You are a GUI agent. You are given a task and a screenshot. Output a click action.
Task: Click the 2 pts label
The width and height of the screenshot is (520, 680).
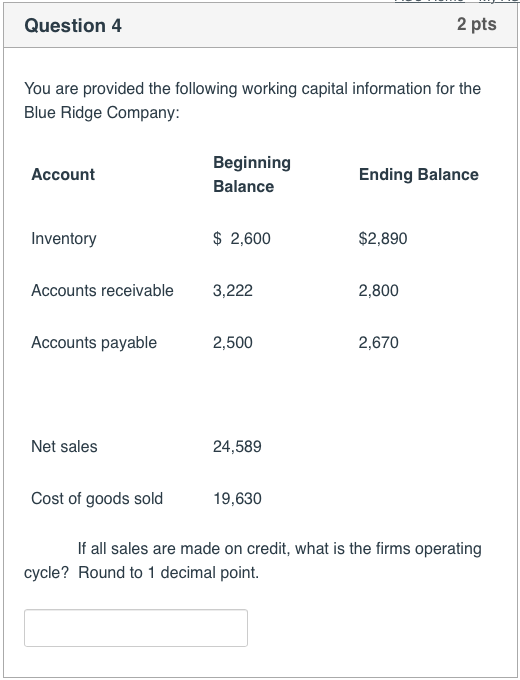point(477,24)
